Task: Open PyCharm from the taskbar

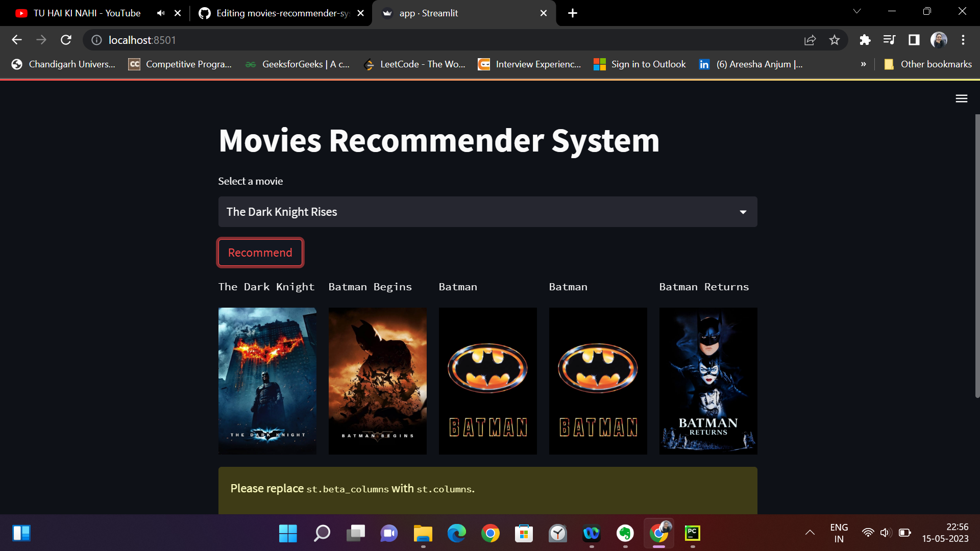Action: [692, 534]
